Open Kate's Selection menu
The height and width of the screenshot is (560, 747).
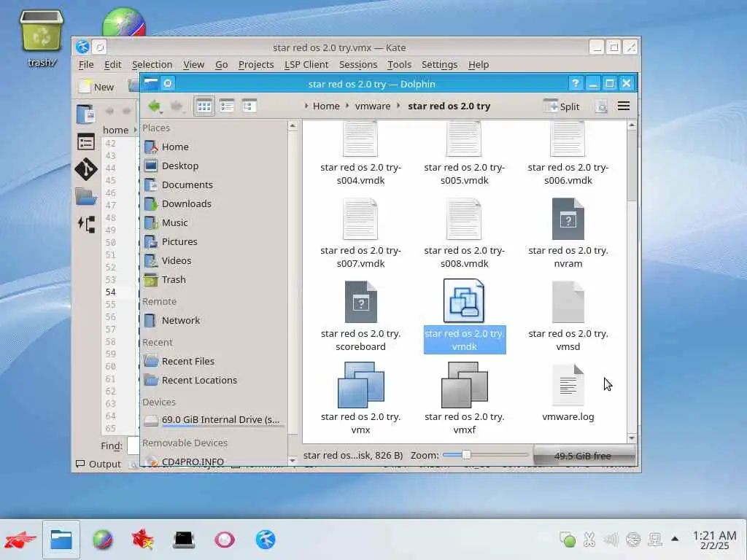(x=152, y=64)
